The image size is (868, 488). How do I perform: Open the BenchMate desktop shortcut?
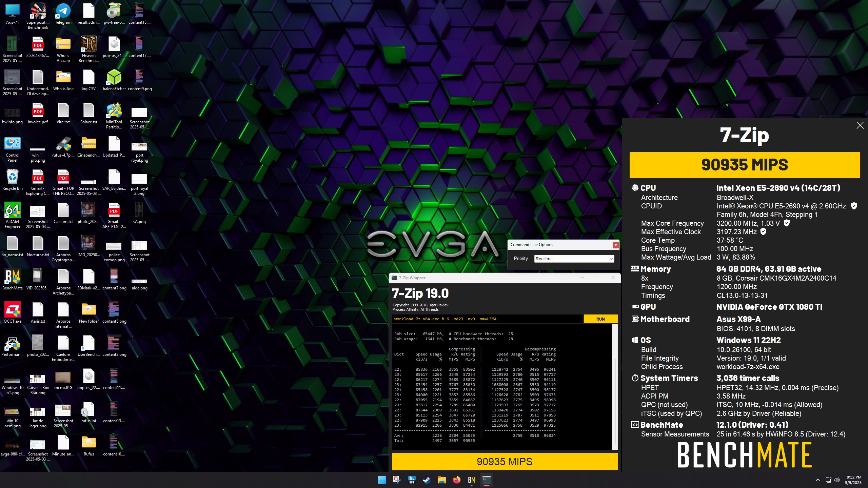click(13, 280)
